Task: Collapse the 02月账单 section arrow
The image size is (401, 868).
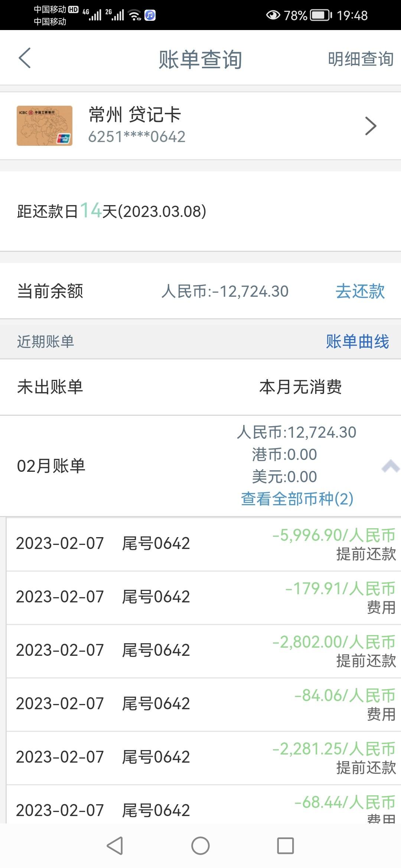Action: click(391, 466)
